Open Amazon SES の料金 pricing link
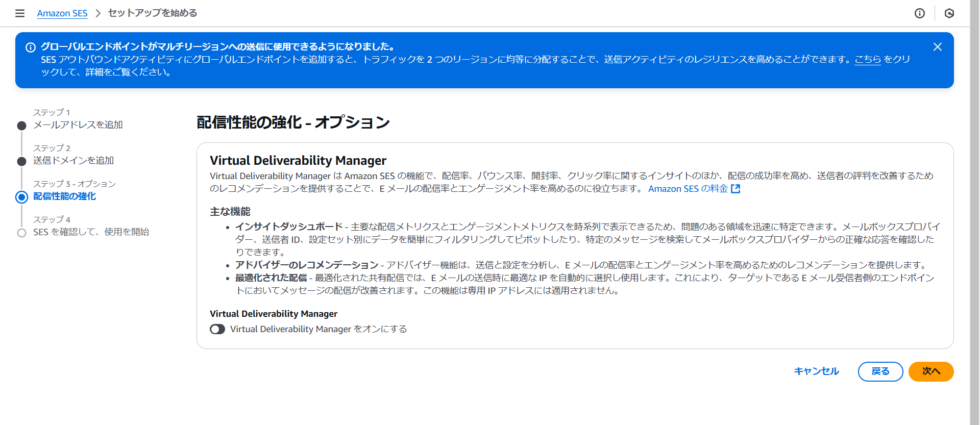Screen dimensions: 980x425 (x=688, y=189)
